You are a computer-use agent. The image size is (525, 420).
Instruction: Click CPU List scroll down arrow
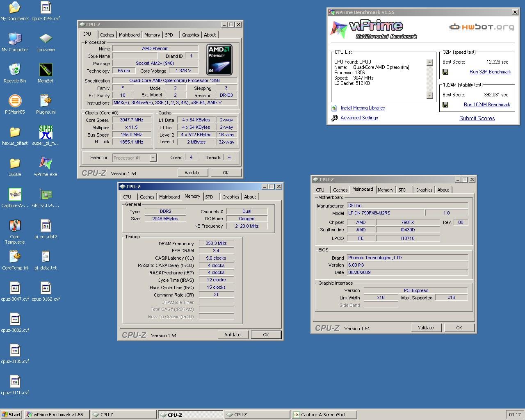[430, 96]
